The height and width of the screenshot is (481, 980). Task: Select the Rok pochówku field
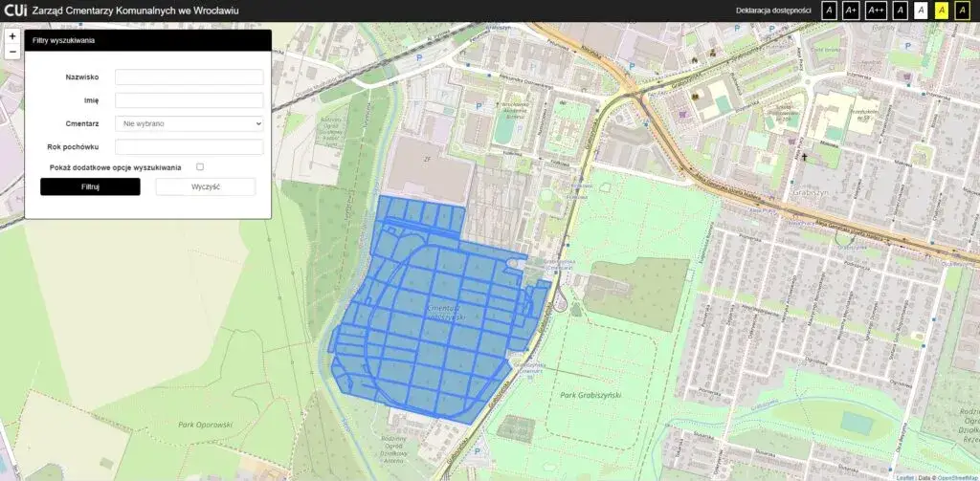pyautogui.click(x=189, y=147)
